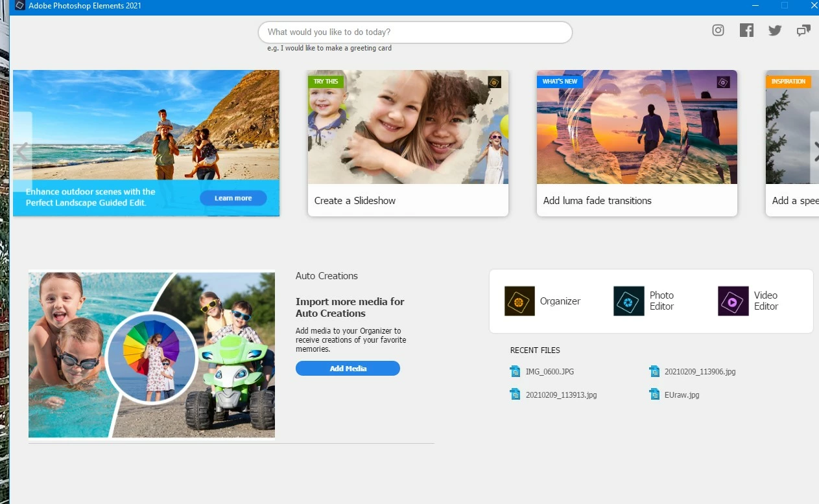Minimize the Photoshop Elements window
Viewport: 819px width, 504px height.
(x=755, y=6)
